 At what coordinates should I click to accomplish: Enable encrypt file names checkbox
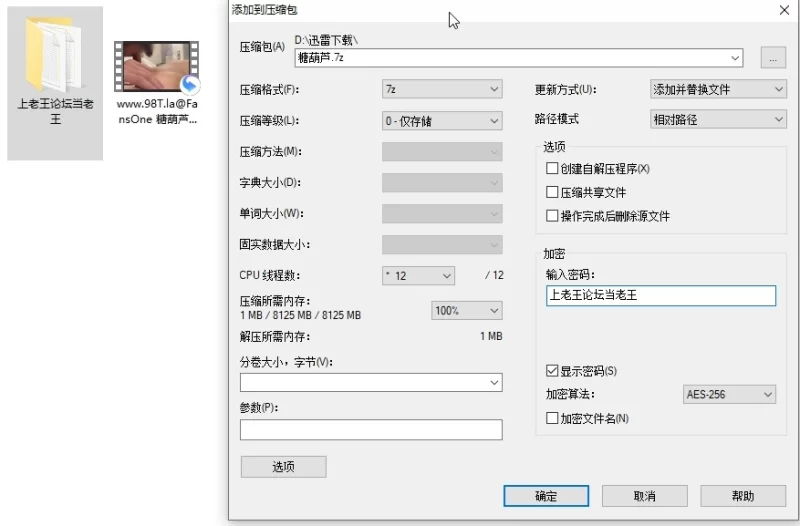552,418
